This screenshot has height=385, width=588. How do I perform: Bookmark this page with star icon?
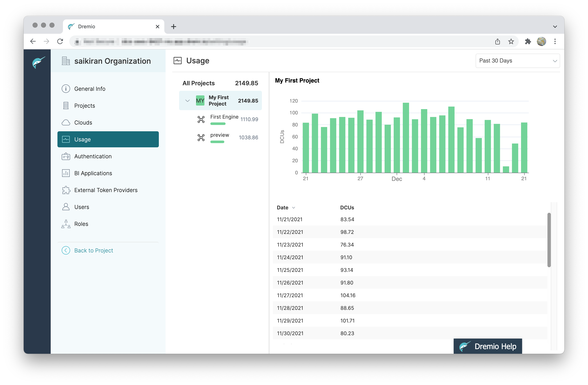tap(511, 42)
